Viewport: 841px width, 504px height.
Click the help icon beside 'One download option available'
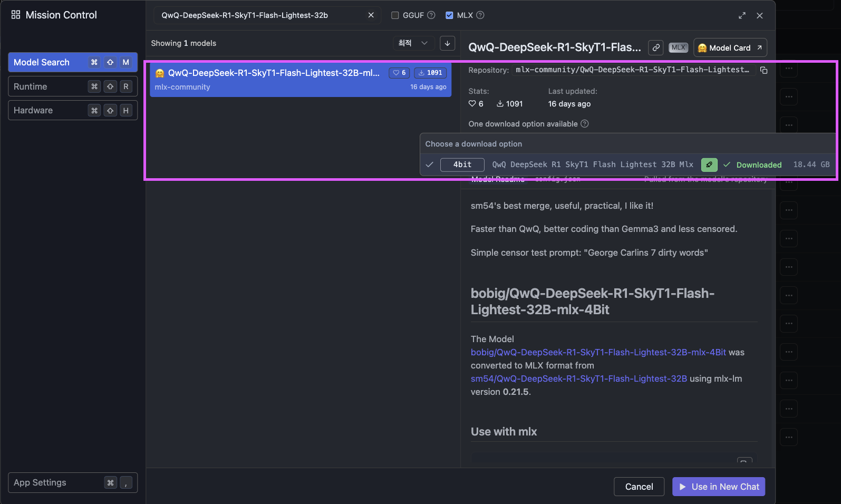click(x=585, y=124)
